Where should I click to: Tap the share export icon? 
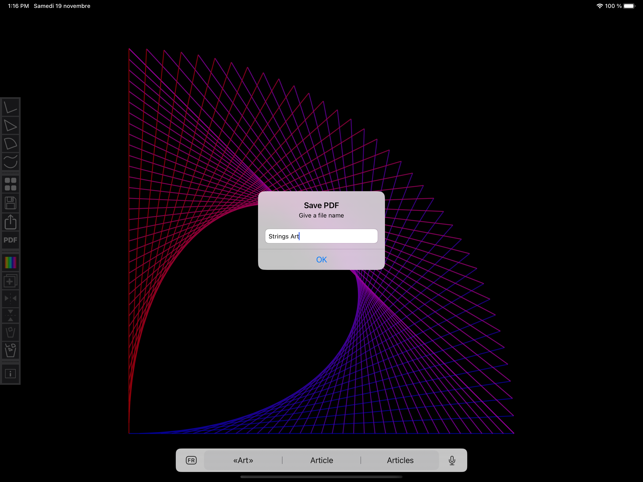pos(10,222)
